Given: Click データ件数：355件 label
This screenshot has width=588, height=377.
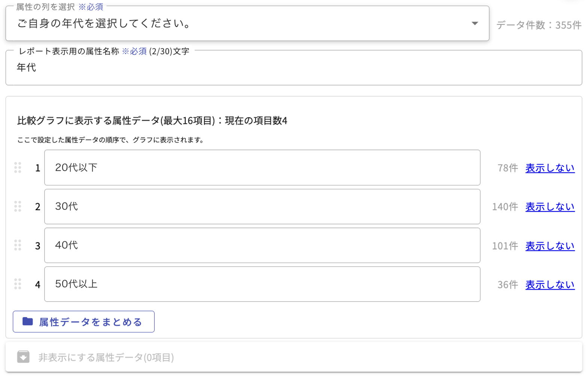Looking at the screenshot, I should [x=539, y=25].
